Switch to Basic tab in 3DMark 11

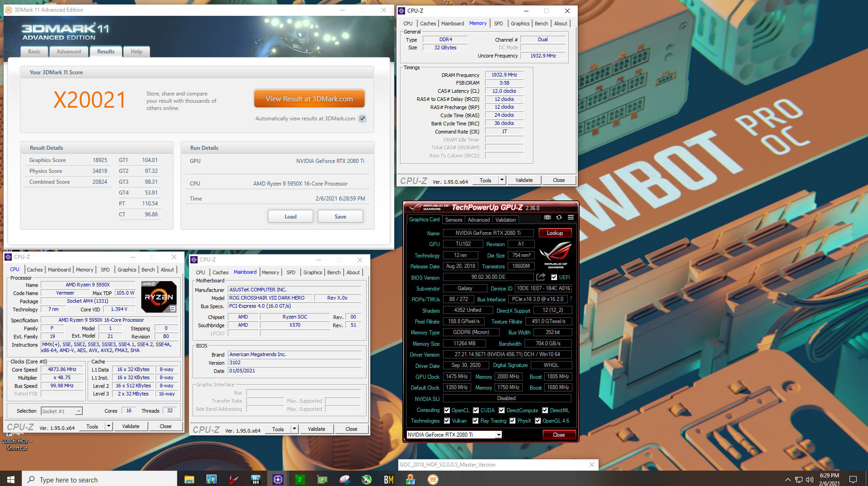(x=34, y=52)
